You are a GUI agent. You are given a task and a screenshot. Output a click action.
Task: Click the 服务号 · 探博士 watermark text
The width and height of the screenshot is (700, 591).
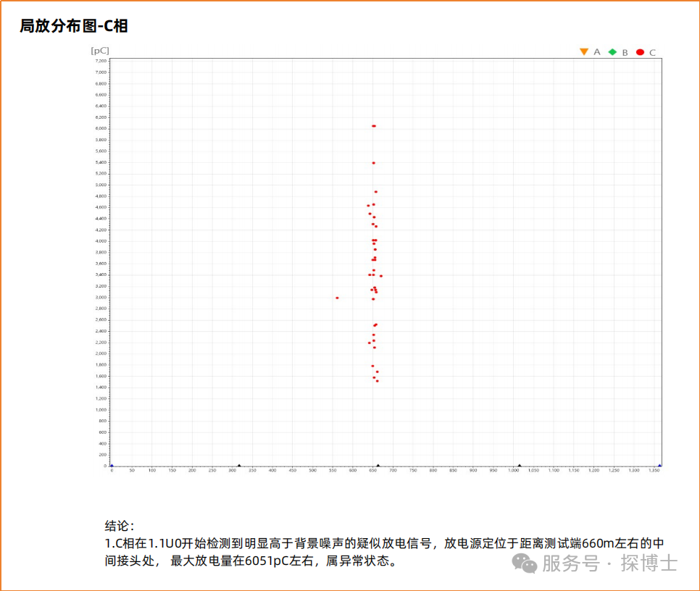coord(610,563)
